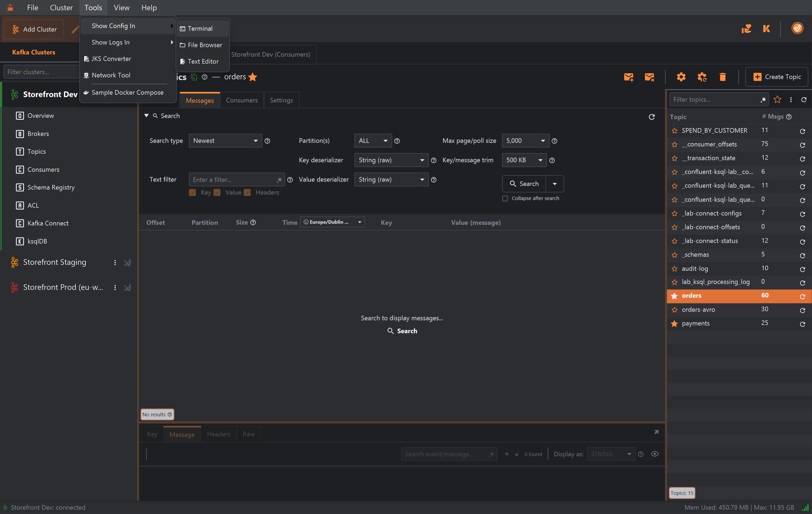Enable Collapse after search checkbox

tap(505, 198)
